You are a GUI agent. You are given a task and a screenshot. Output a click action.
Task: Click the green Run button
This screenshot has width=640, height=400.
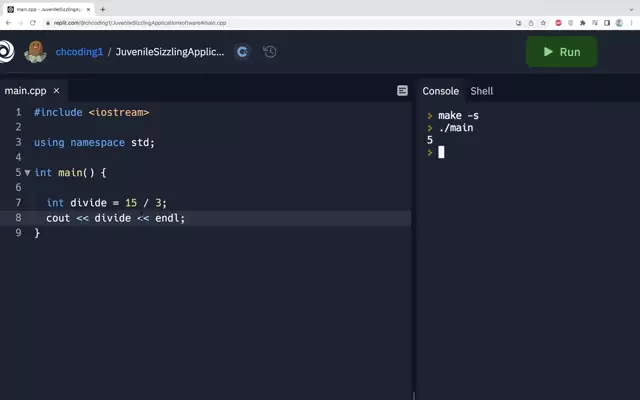click(x=562, y=52)
